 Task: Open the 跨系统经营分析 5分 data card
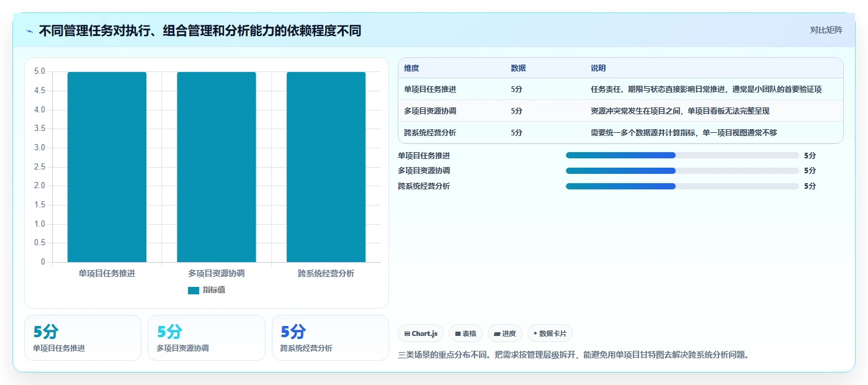330,338
